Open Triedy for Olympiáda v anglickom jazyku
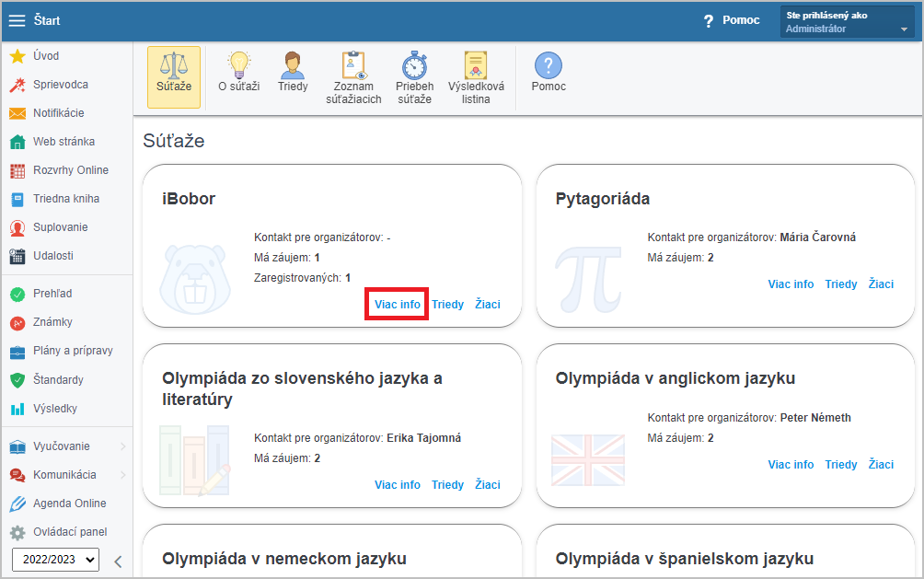 [841, 465]
